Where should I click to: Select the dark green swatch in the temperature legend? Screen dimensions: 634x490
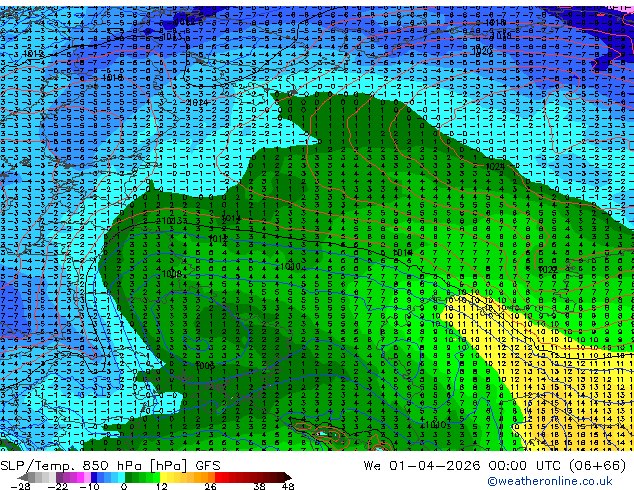(129, 477)
